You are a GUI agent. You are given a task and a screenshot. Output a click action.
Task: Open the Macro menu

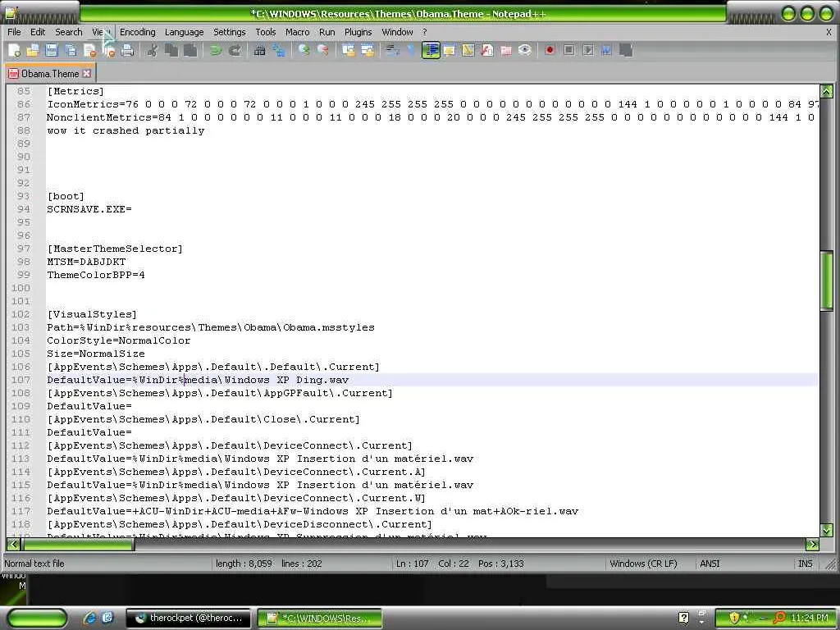click(297, 32)
